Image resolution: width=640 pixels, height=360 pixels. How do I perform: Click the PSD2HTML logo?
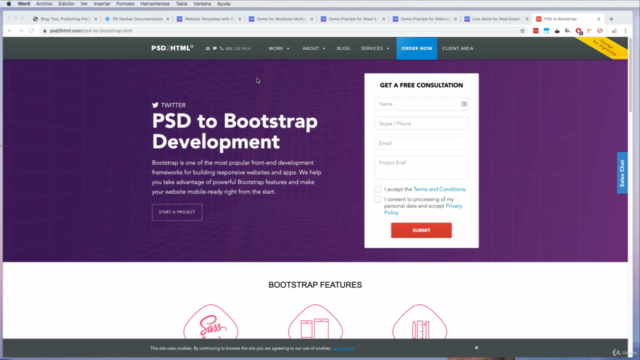172,48
